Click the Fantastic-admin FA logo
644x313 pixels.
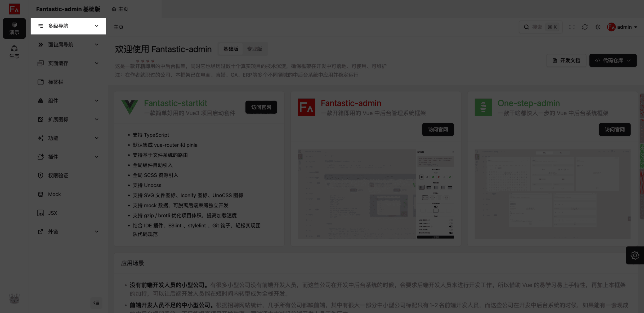pyautogui.click(x=14, y=9)
